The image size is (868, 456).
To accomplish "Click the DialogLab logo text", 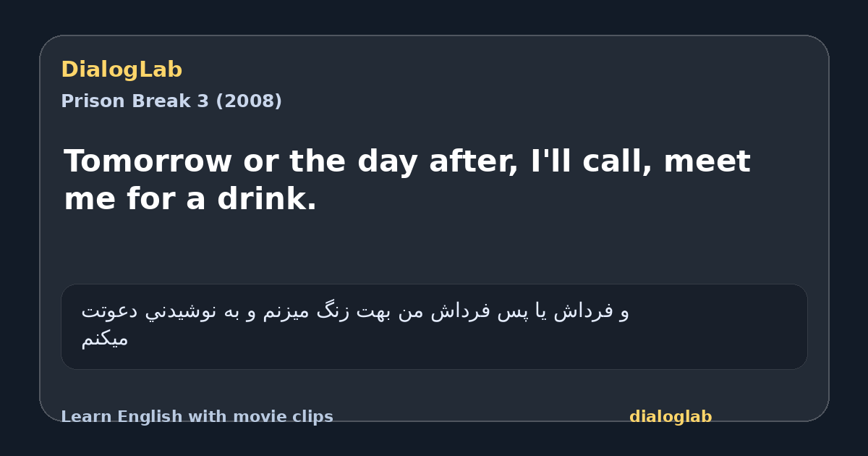I will pos(122,69).
